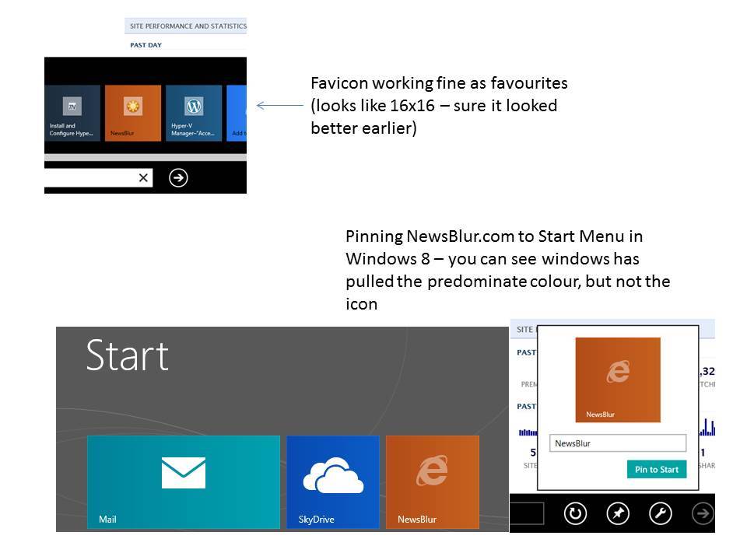Click the Go arrow next to address box
747x560 pixels.
tap(178, 178)
